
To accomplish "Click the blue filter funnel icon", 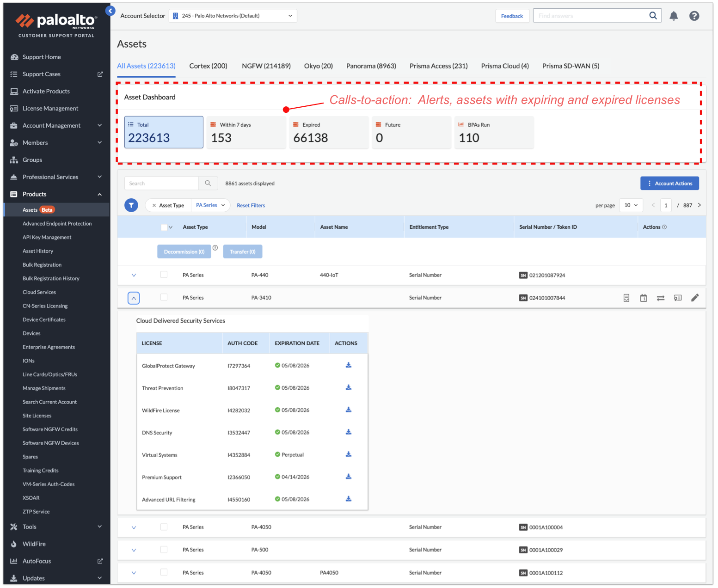I will [131, 205].
